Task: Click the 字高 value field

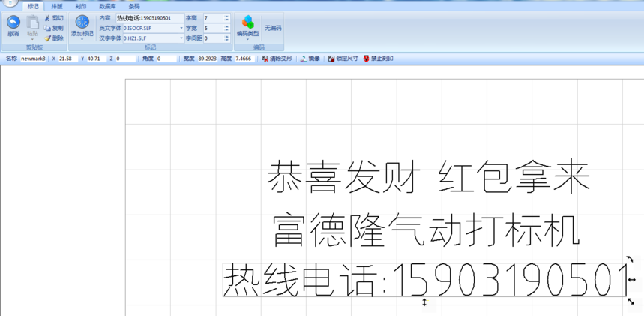Action: [214, 18]
